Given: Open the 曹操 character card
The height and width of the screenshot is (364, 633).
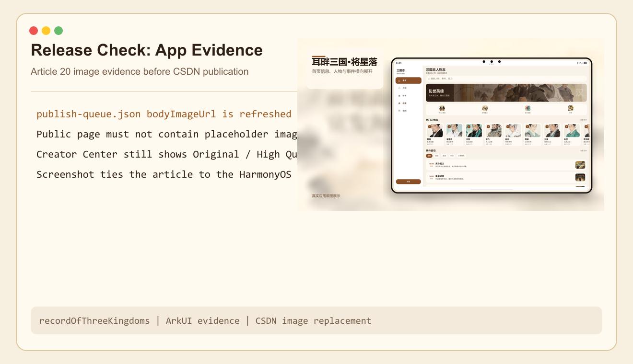Looking at the screenshot, I should pos(435,135).
